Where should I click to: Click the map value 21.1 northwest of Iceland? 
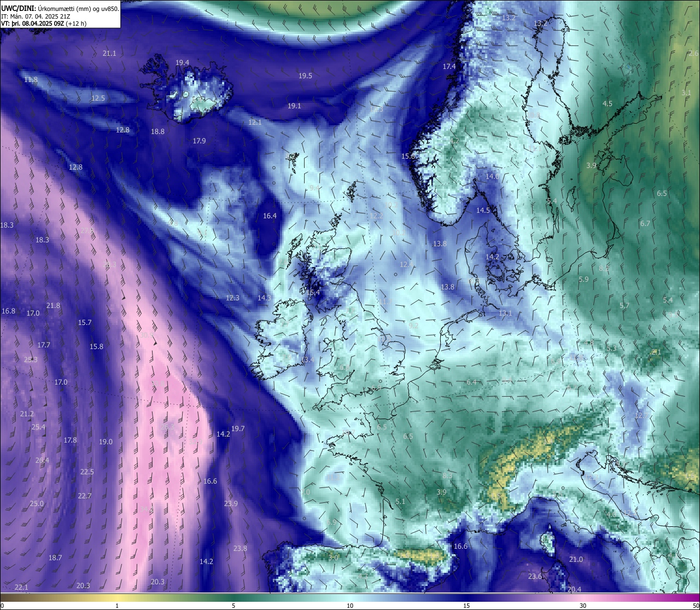(109, 53)
